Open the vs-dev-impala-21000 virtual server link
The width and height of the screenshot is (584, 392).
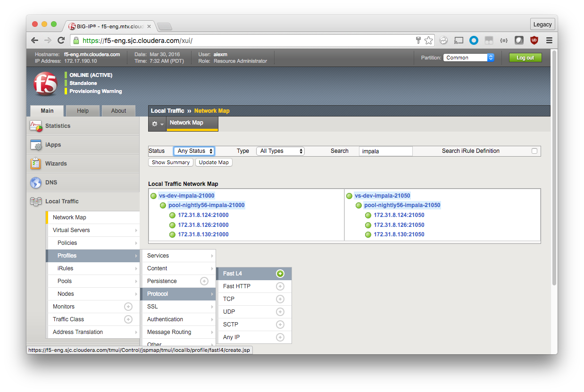[x=186, y=196]
